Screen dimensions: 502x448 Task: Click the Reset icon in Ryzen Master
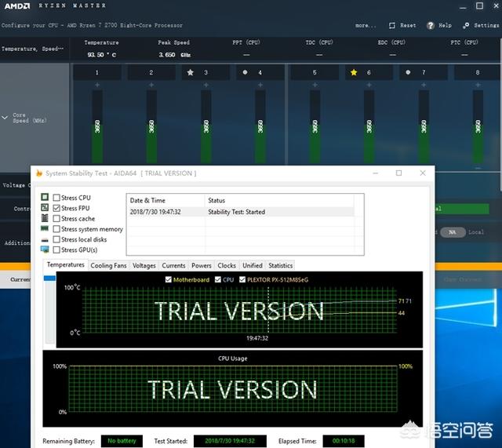[x=392, y=25]
